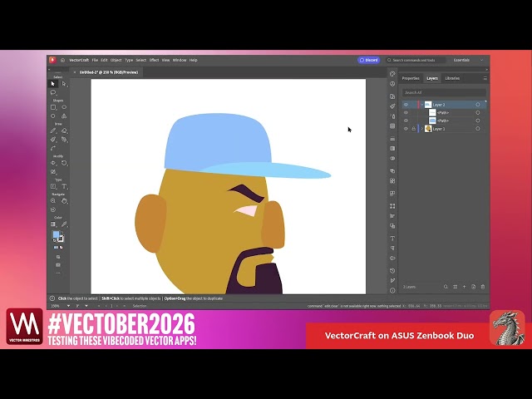Open the Object menu
Viewport: 532px width, 399px height.
(116, 60)
